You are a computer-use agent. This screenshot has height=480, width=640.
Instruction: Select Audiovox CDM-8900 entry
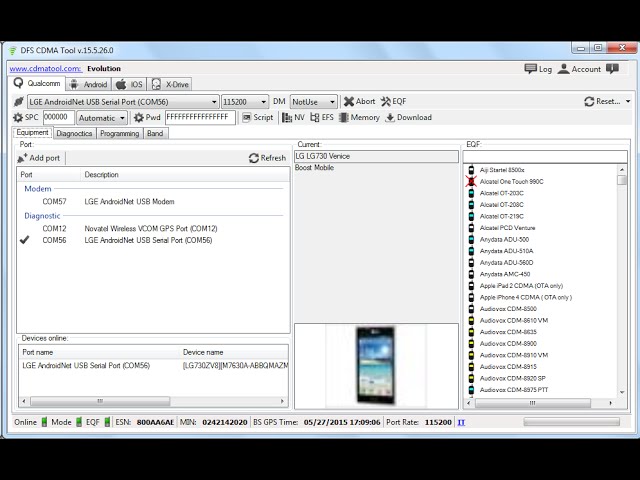[x=508, y=344]
